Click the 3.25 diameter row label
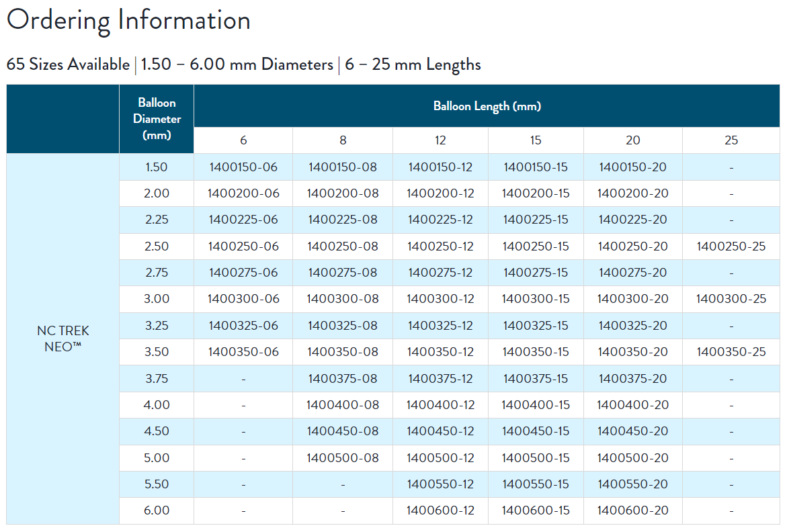 point(157,326)
